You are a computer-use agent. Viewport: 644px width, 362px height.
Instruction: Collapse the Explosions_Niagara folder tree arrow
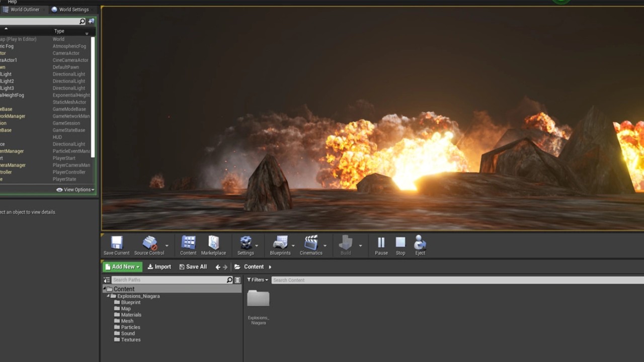tap(108, 296)
